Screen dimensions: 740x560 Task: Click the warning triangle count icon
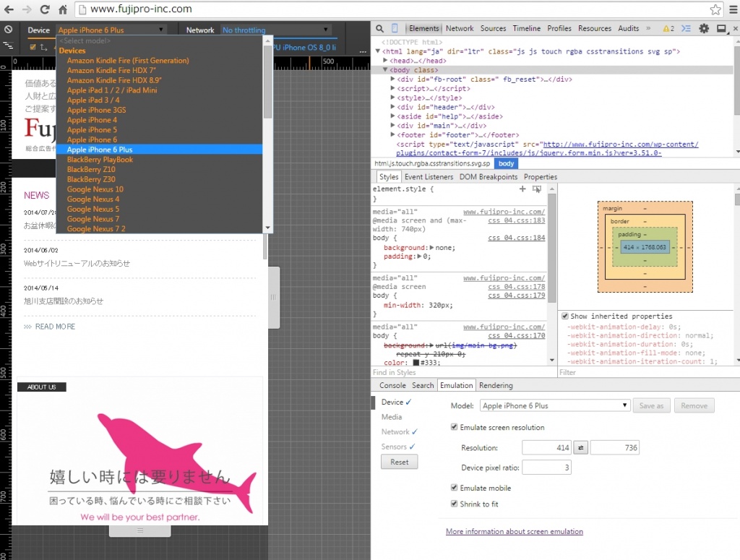668,29
